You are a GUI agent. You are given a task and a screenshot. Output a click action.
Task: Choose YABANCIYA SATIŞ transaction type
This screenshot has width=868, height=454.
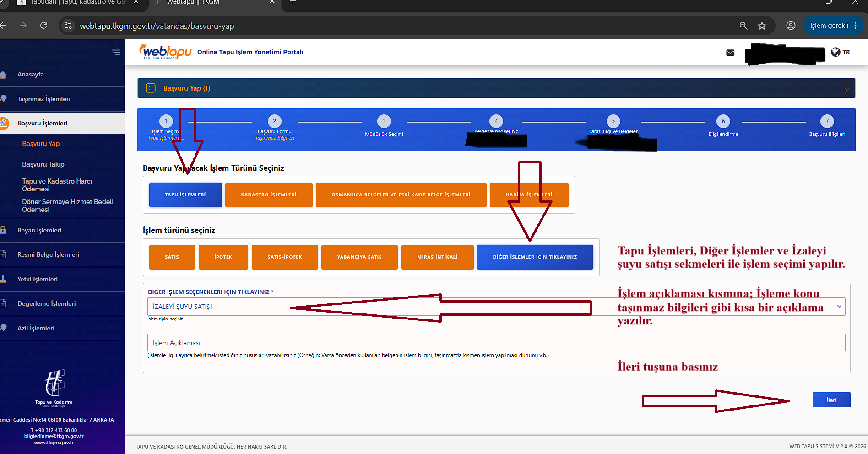pos(359,257)
